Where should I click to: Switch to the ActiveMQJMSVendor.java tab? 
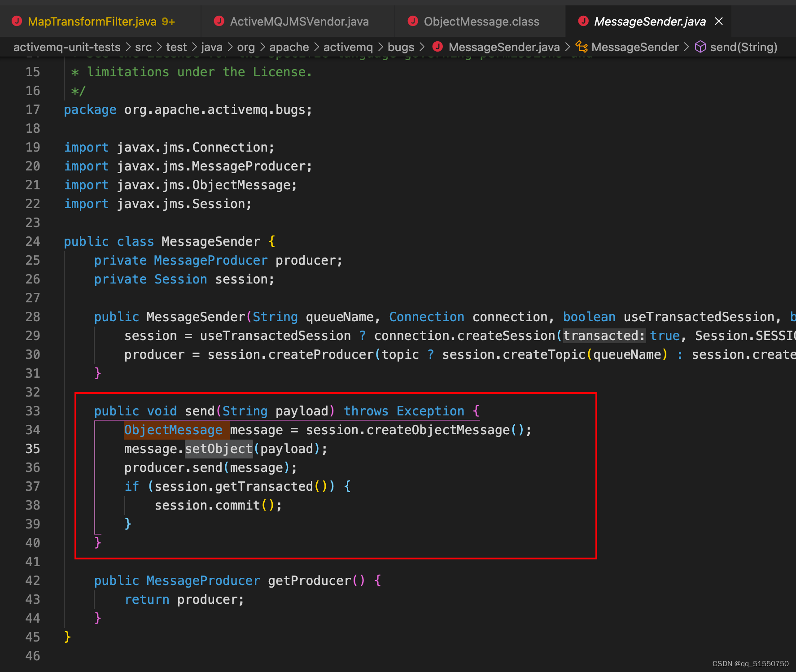click(300, 21)
